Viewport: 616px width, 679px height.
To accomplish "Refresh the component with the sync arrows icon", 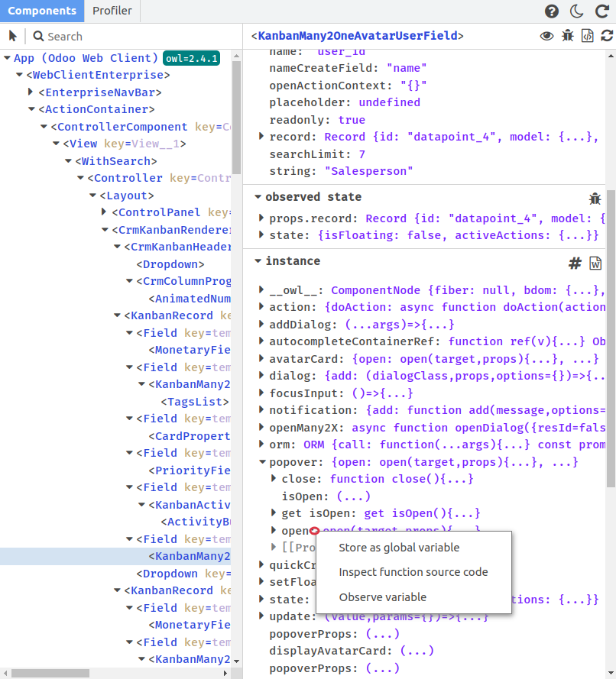I will [x=607, y=36].
